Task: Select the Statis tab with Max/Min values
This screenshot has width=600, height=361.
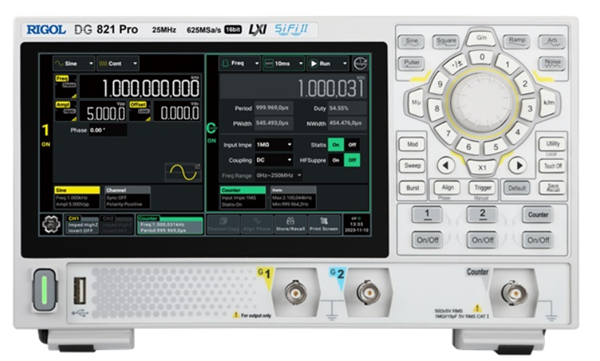Action: (x=293, y=197)
